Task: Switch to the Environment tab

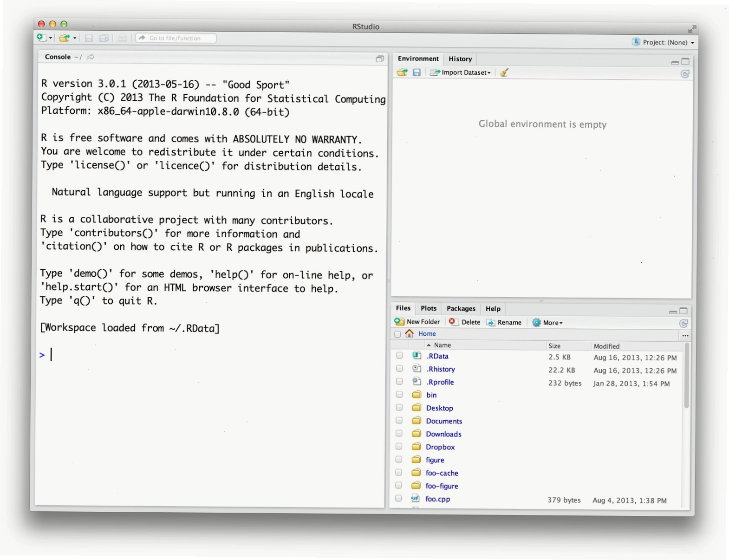Action: tap(418, 59)
